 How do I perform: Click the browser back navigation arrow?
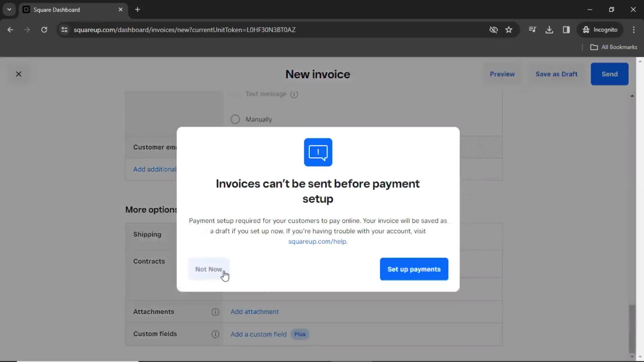point(11,30)
